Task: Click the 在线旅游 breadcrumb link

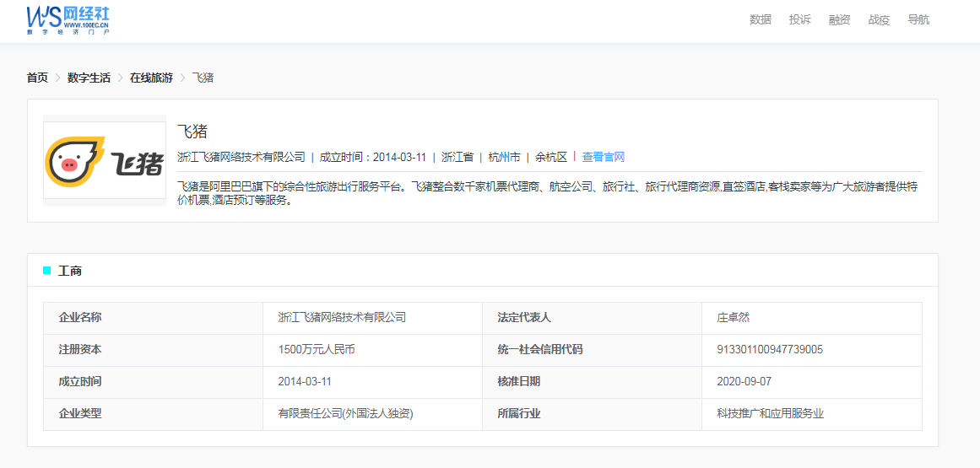Action: point(151,78)
